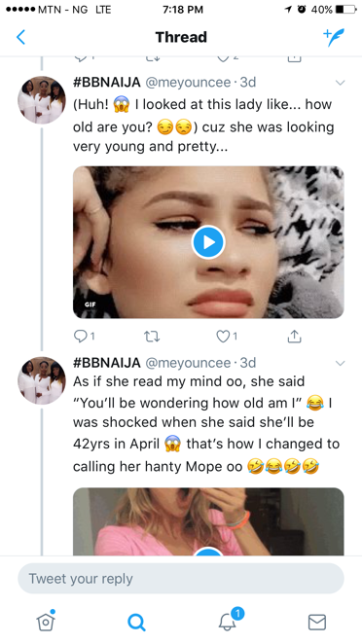Viewport: 362px width, 644px height.
Task: Open profile picture of first #BBNAIJA tweet
Action: (x=42, y=100)
